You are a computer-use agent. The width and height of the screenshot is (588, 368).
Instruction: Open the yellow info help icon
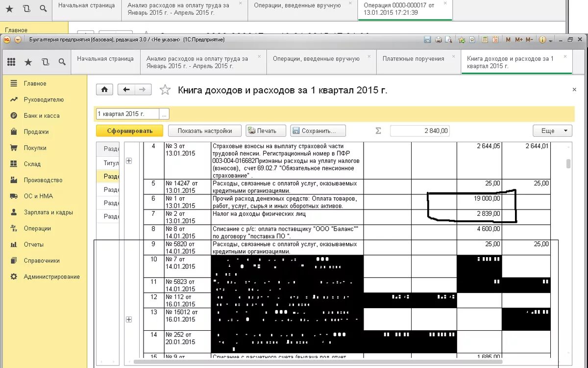tap(542, 40)
